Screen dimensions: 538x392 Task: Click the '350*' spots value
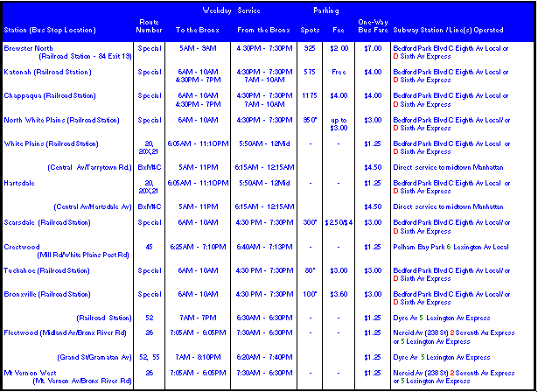pyautogui.click(x=310, y=120)
